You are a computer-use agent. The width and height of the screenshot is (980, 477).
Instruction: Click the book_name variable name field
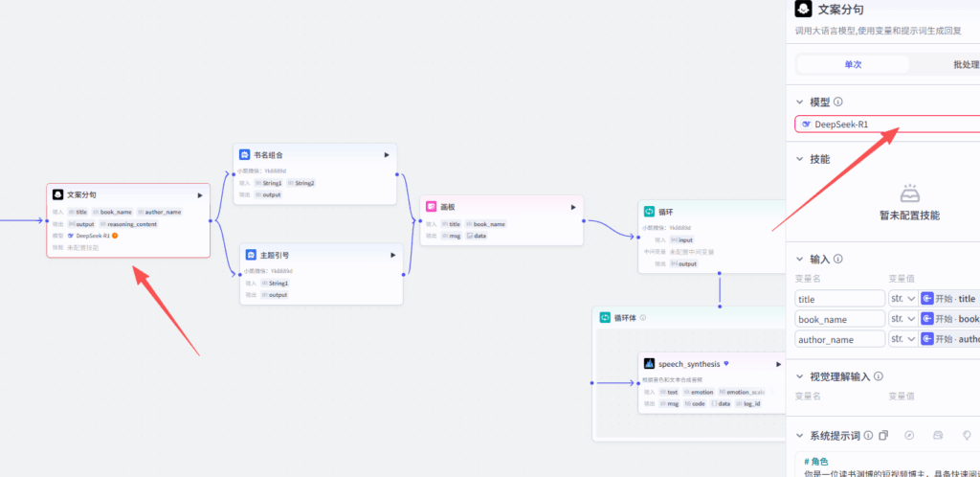pyautogui.click(x=839, y=319)
